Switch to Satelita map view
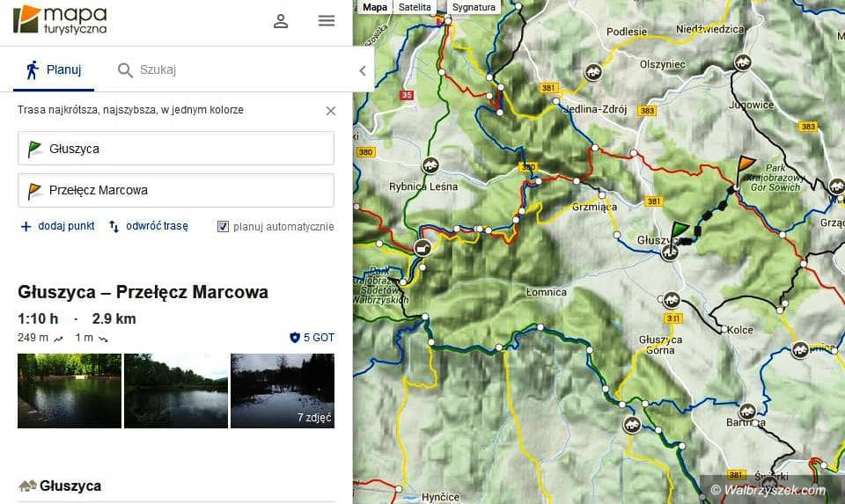The height and width of the screenshot is (504, 845). coord(415,7)
